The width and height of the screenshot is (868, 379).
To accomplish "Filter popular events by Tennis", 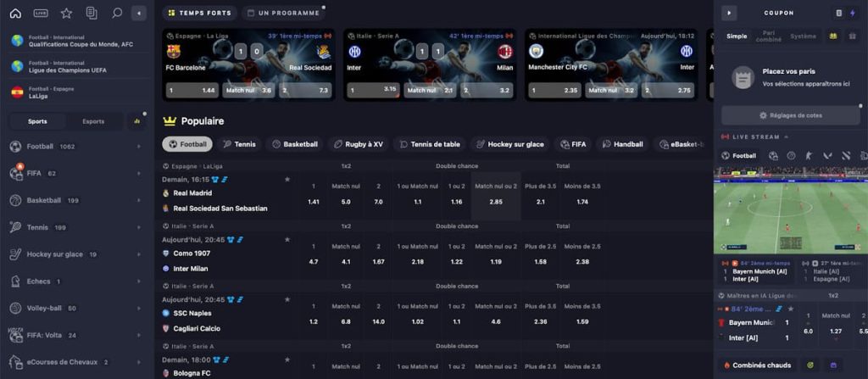I will click(x=240, y=144).
